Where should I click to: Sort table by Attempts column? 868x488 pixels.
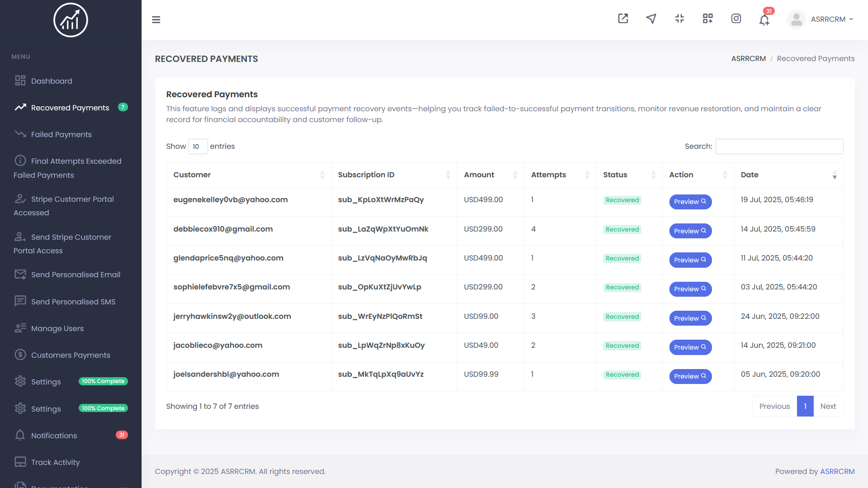(560, 175)
